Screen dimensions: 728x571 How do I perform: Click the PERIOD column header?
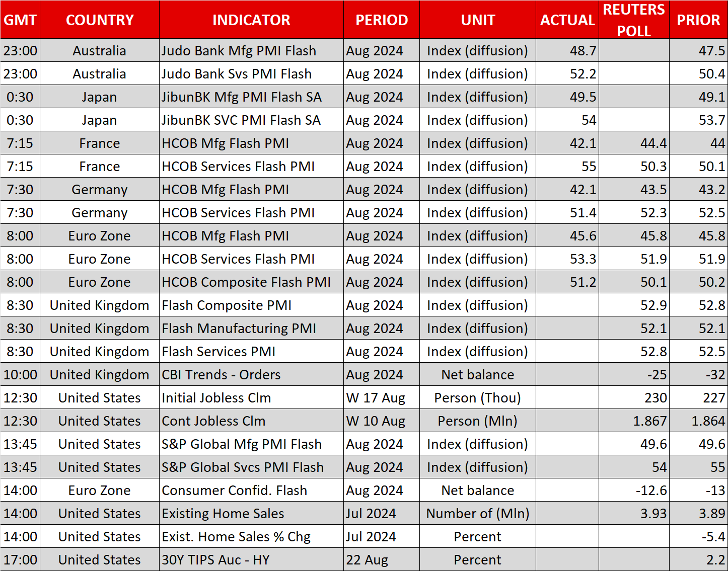pos(382,20)
